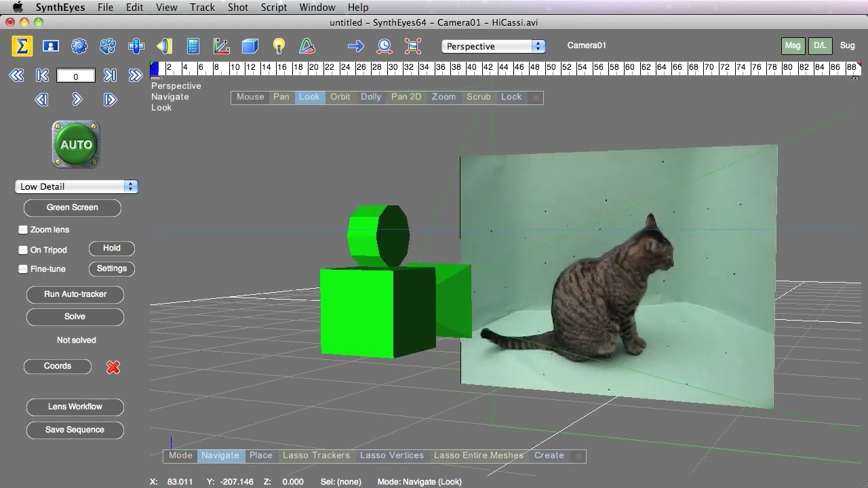Click frame 60 on the timeline
This screenshot has height=488, width=868.
tap(629, 68)
